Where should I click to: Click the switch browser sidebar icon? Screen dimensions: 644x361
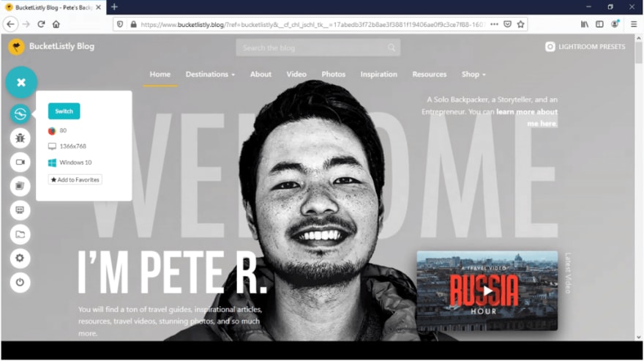coord(20,114)
